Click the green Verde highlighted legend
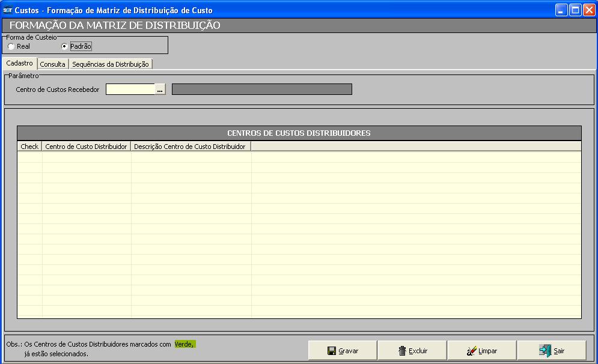 pos(185,344)
